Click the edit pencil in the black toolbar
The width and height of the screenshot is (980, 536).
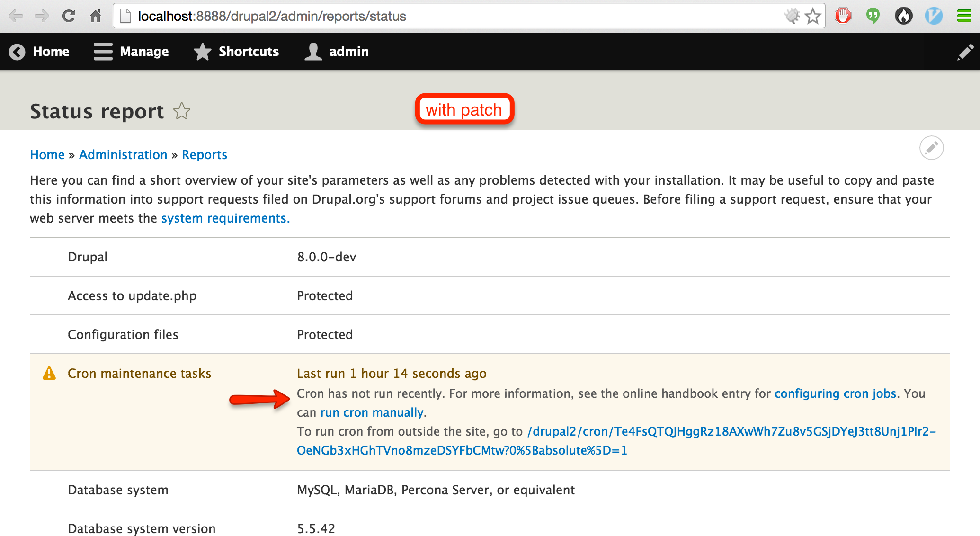(x=965, y=52)
